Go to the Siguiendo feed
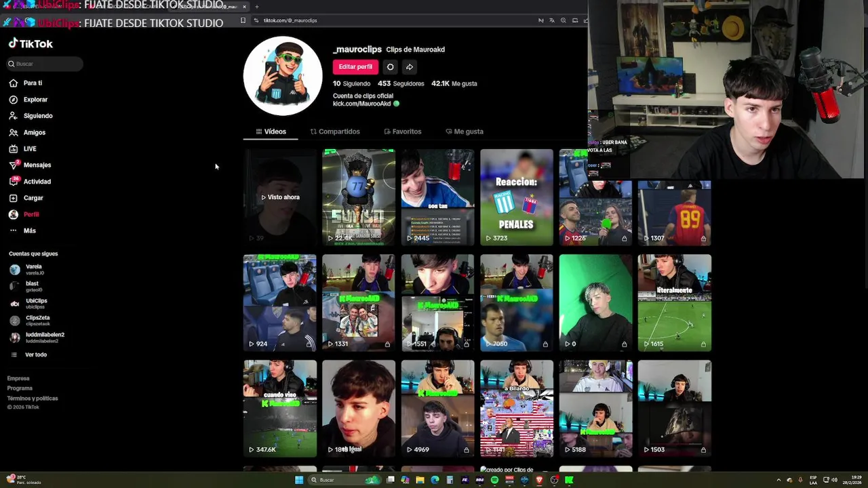 [x=31, y=116]
